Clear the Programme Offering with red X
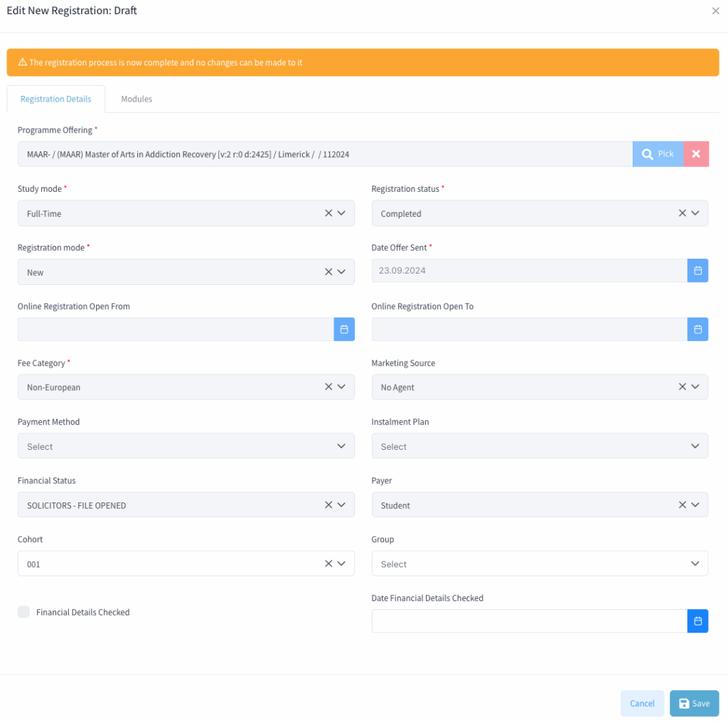Viewport: 728px width, 722px height. pos(695,154)
